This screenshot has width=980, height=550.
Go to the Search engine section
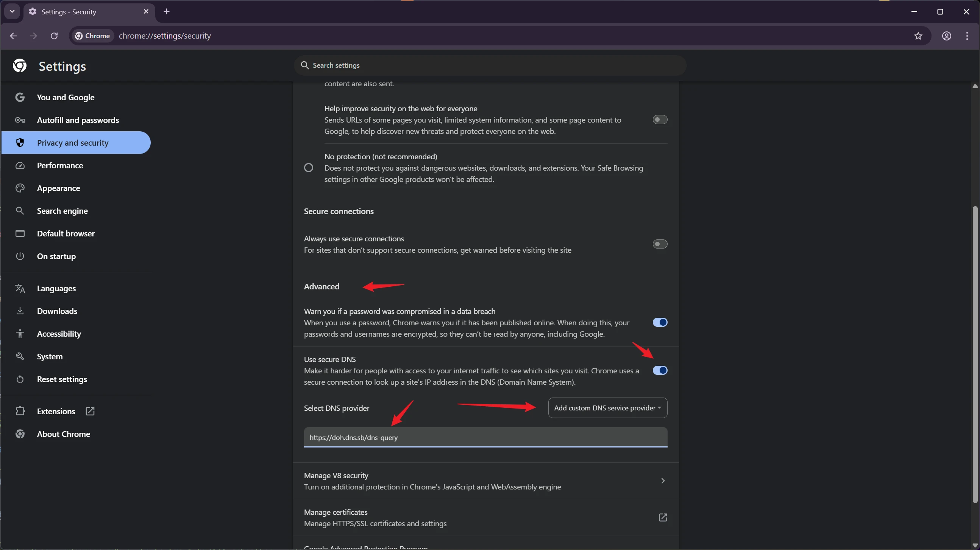click(62, 211)
